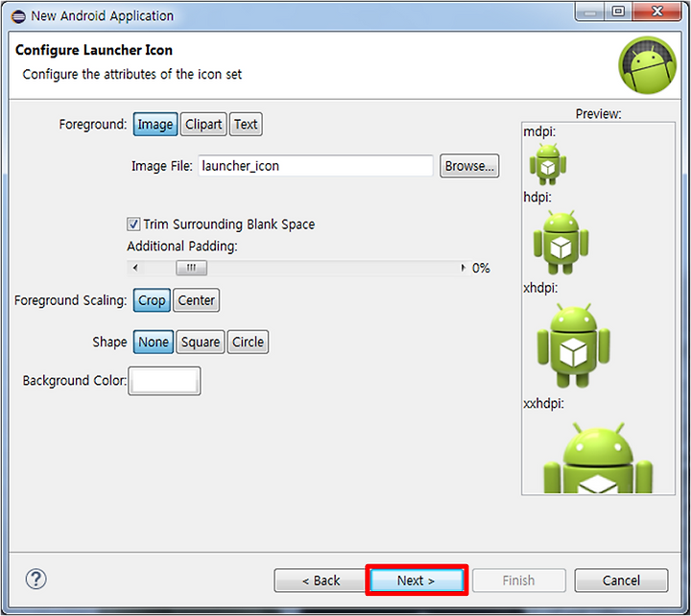Select the xxhdpi preview Android icon
Viewport: 691px width, 616px height.
point(598,458)
